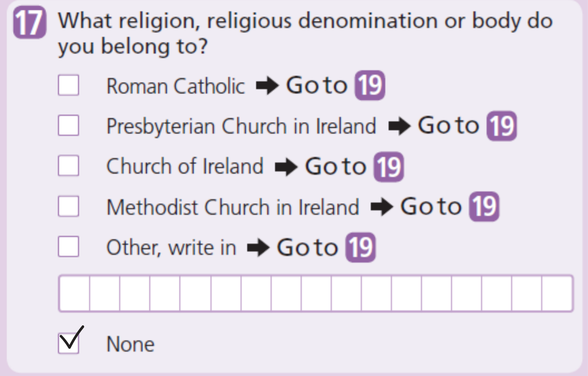Check the Methodist Church in Ireland box
The image size is (588, 376).
[68, 207]
